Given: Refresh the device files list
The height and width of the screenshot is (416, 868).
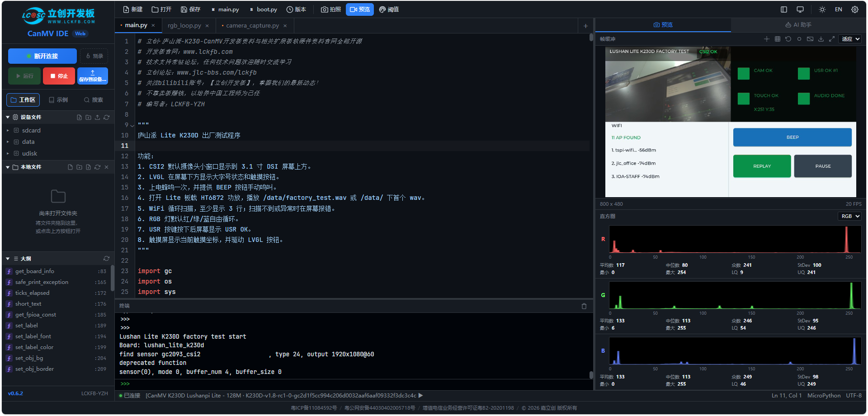Looking at the screenshot, I should pos(107,117).
